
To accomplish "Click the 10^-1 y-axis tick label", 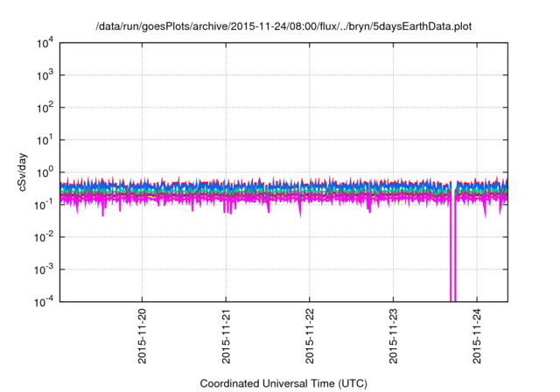I will (x=44, y=205).
